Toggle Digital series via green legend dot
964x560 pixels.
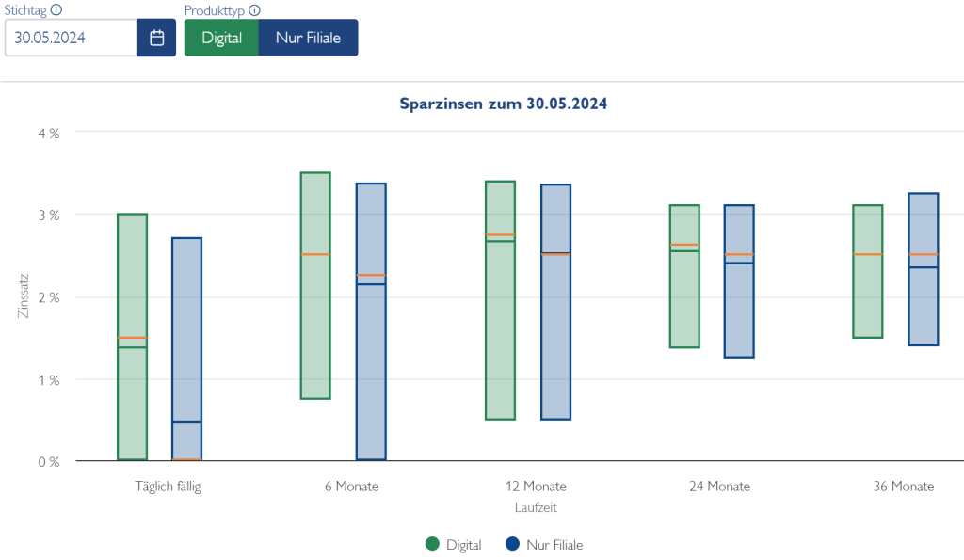(x=432, y=544)
